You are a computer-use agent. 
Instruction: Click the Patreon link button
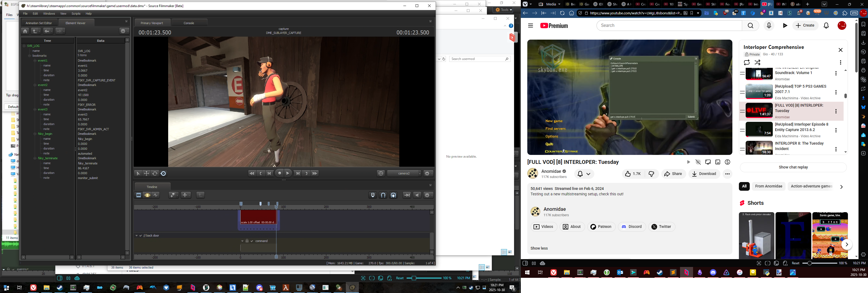[x=601, y=227]
